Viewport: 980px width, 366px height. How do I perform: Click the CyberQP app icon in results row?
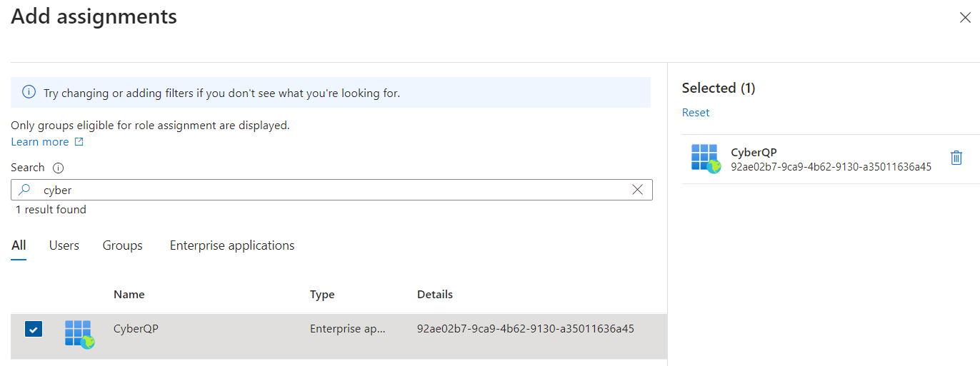[79, 334]
